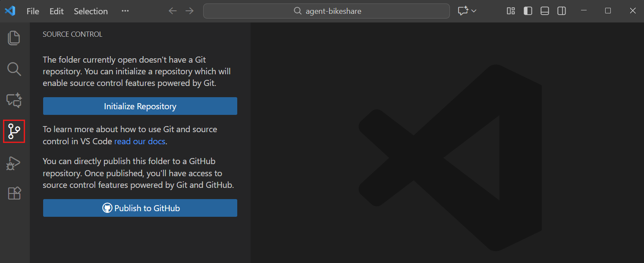Toggle the bottom Panel visibility
The image size is (644, 263).
(544, 11)
